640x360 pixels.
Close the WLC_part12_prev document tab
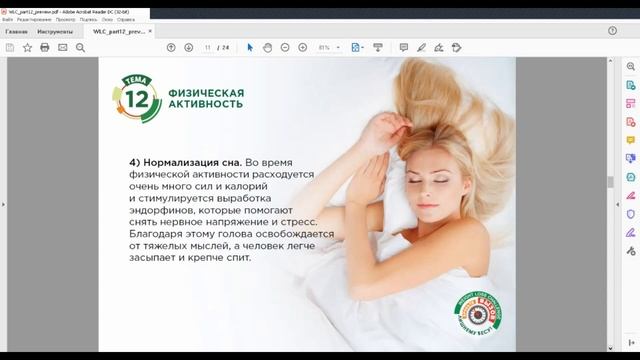pos(150,31)
